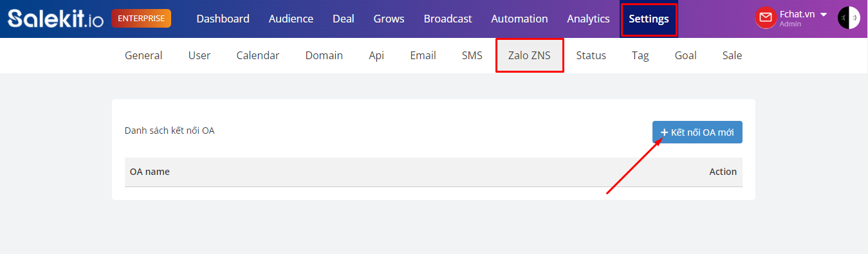Select the Grows menu item

[389, 19]
